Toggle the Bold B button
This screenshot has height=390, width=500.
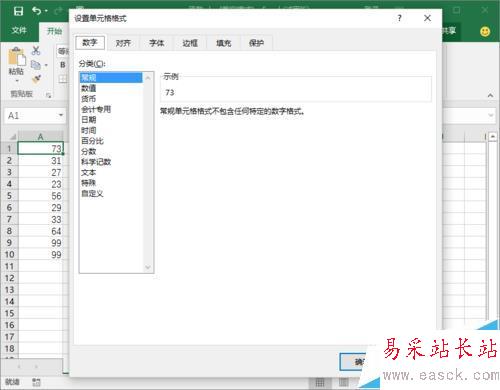pyautogui.click(x=63, y=65)
